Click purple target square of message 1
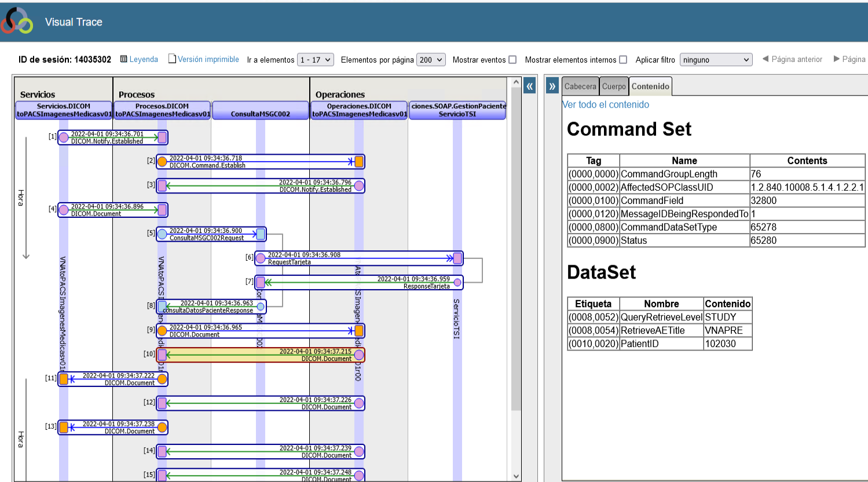 pos(162,137)
